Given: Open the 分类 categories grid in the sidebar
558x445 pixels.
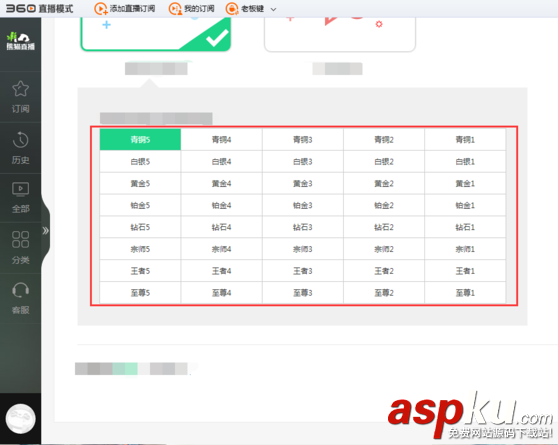Looking at the screenshot, I should (x=20, y=248).
